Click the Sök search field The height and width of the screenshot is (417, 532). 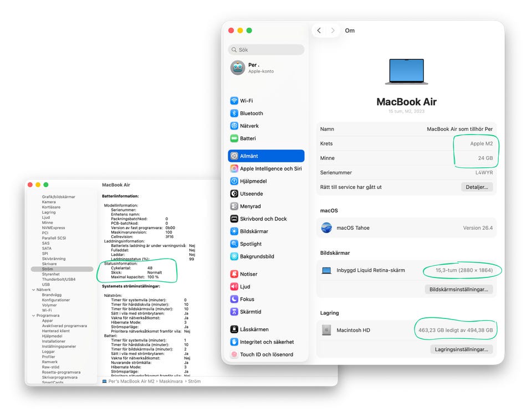tap(267, 49)
